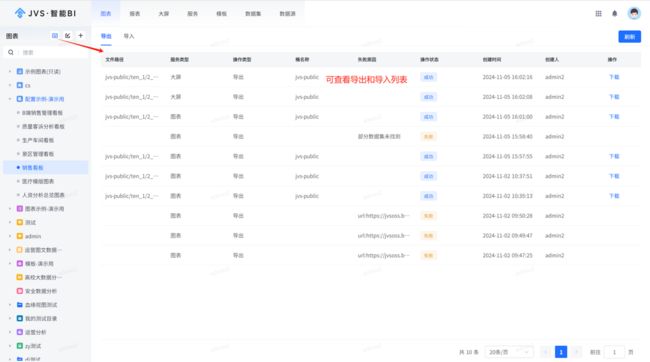Expand the 图表示例-演示用 tree node
The image size is (650, 362).
tap(10, 209)
